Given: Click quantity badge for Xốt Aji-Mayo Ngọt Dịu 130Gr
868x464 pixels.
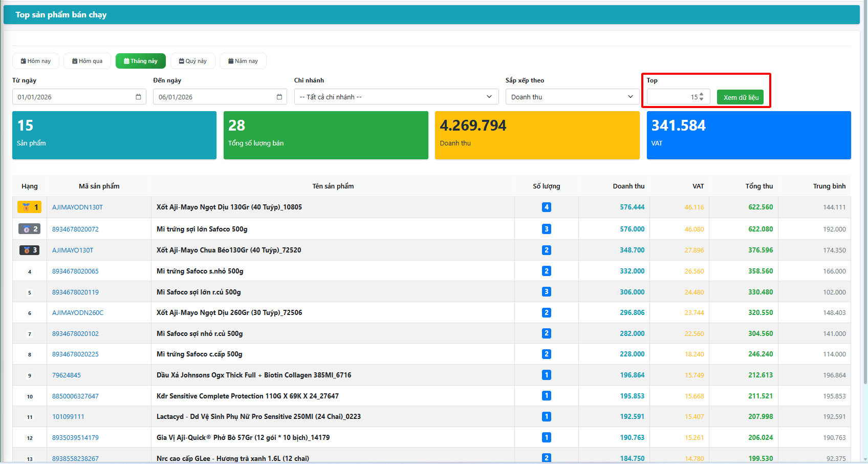Looking at the screenshot, I should point(546,207).
